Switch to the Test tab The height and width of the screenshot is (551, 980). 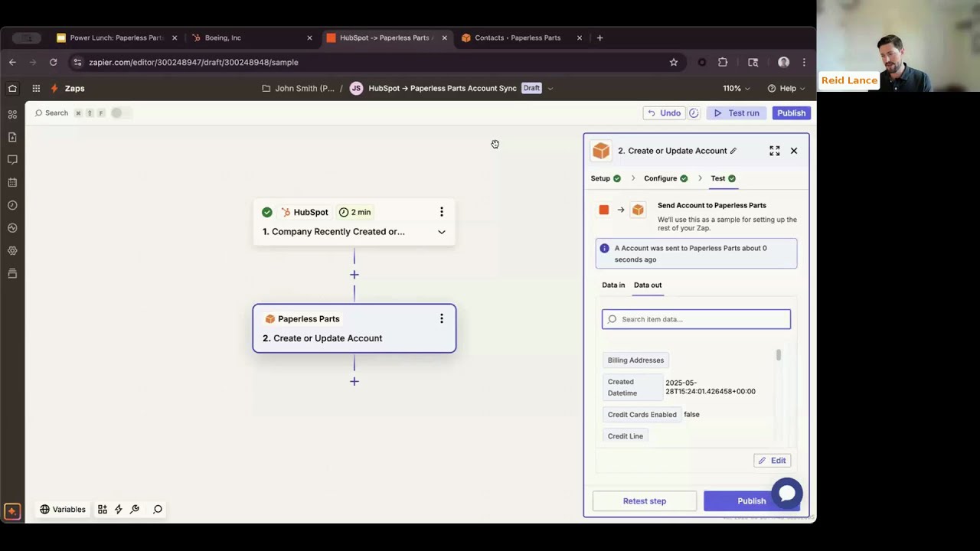[723, 178]
